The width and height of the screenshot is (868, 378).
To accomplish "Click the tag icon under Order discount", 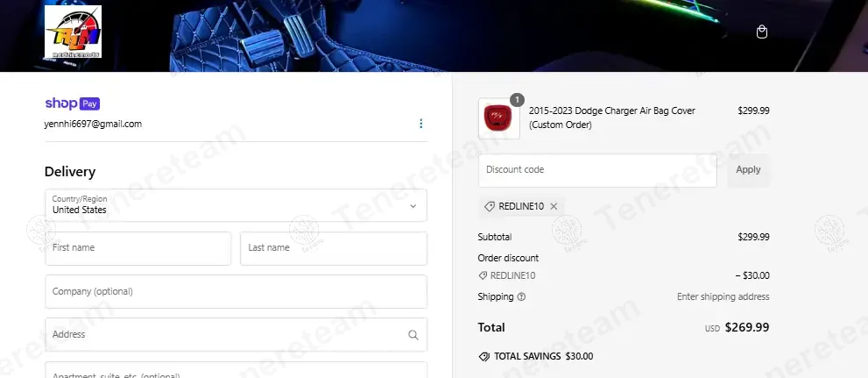I will (483, 275).
